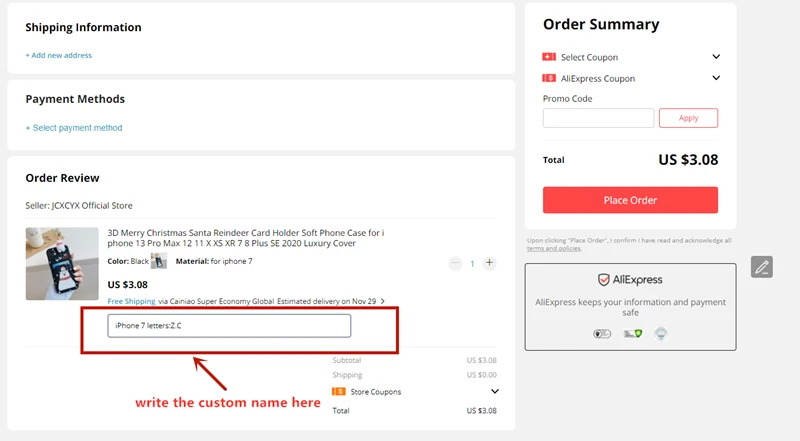Viewport: 800px width, 441px height.
Task: Click the custom name message field
Action: pyautogui.click(x=229, y=326)
